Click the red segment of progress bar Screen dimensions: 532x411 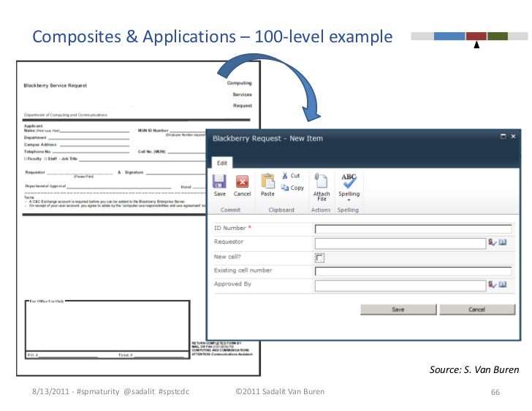(476, 36)
